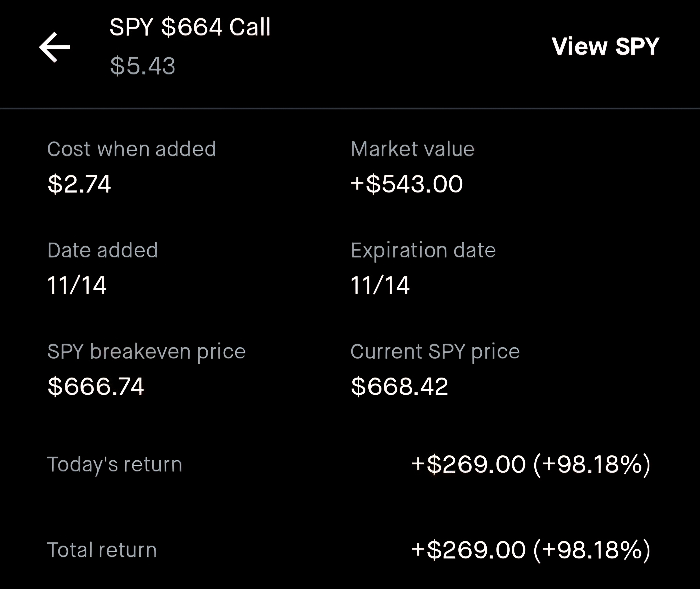700x589 pixels.
Task: Select the 11/14 value under Expiration date
Action: point(380,285)
